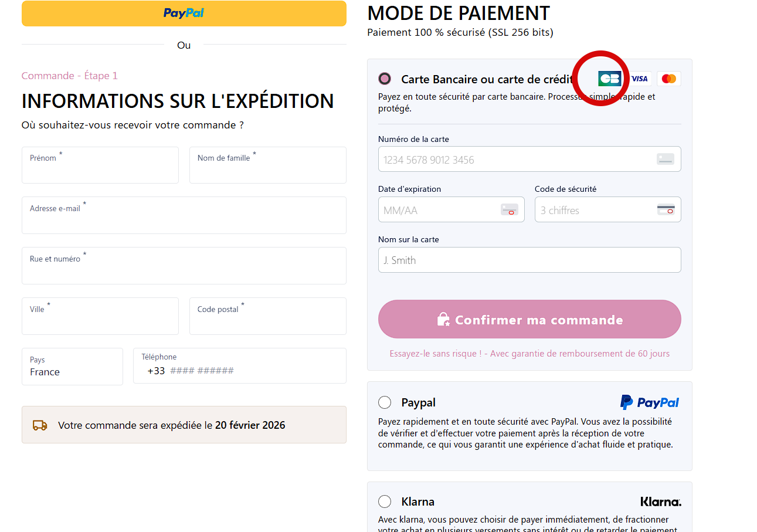Click the Mastercard logo
This screenshot has width=757, height=532.
click(x=668, y=79)
